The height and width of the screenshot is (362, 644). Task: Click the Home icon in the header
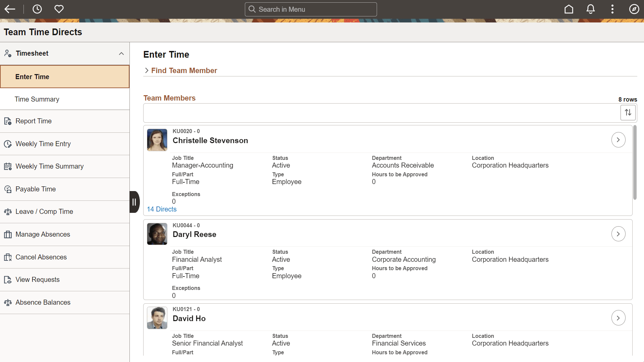[x=569, y=9]
